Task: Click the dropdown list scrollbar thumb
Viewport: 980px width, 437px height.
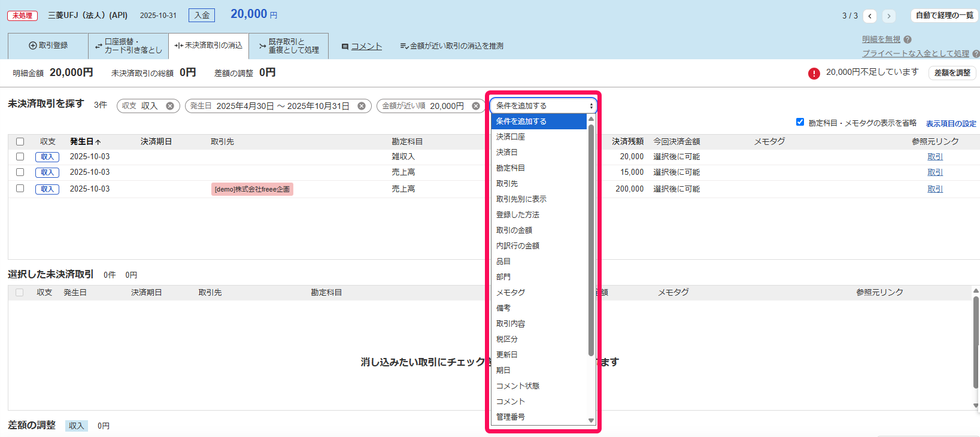Action: [591, 240]
